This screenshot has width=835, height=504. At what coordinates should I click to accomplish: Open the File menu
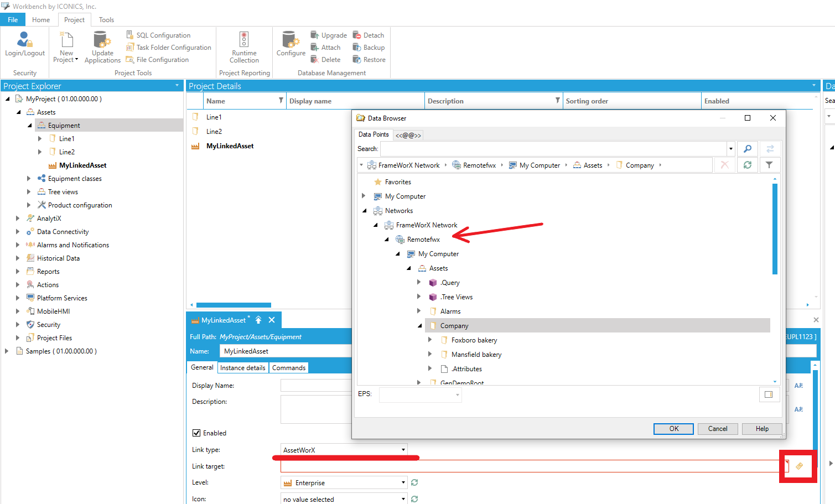coord(13,19)
